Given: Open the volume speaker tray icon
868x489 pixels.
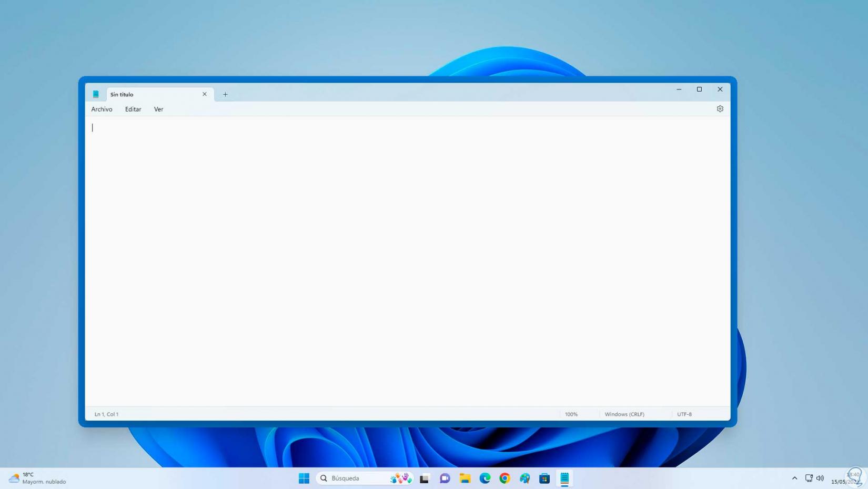Looking at the screenshot, I should point(820,478).
